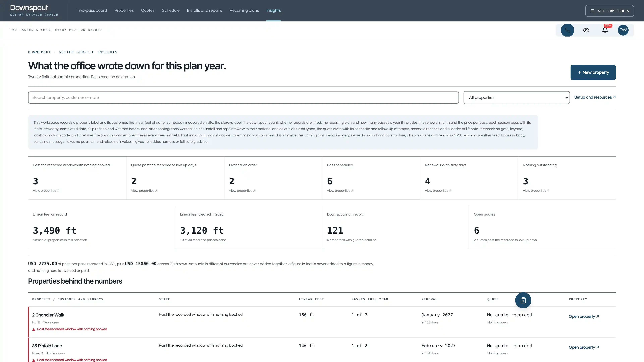Switch to Recurring plans tab

click(x=244, y=11)
